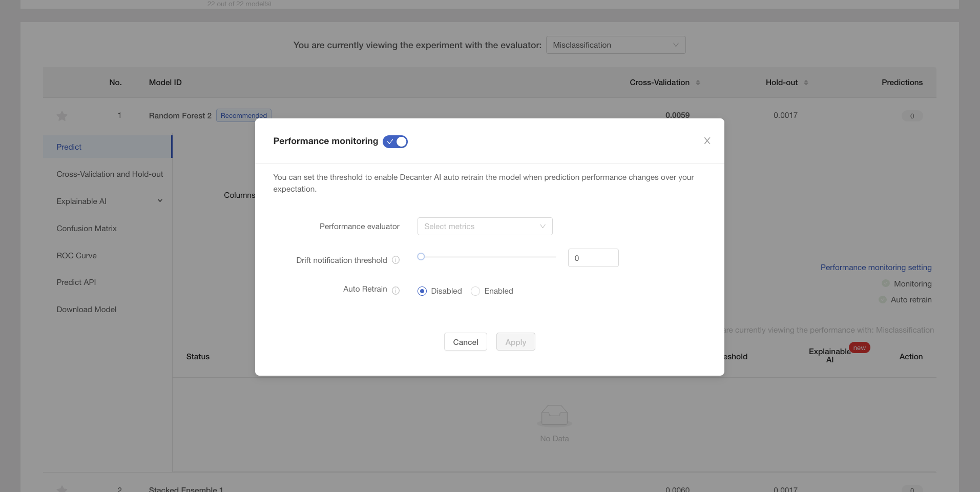The image size is (980, 492).
Task: Click hold-out value 0.0017 for Random Forest 2
Action: point(785,115)
